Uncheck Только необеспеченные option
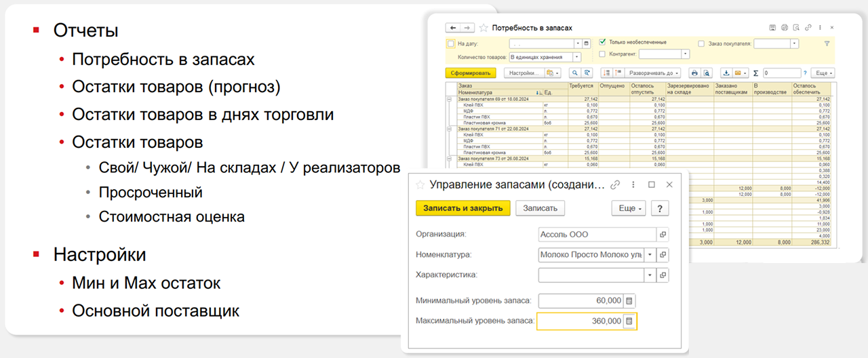This screenshot has height=358, width=868. [602, 42]
